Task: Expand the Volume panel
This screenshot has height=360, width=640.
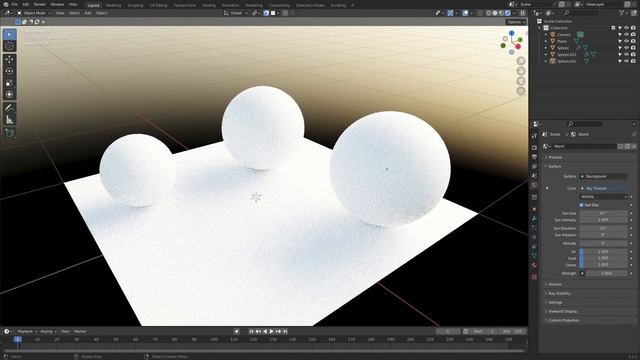Action: pos(555,284)
